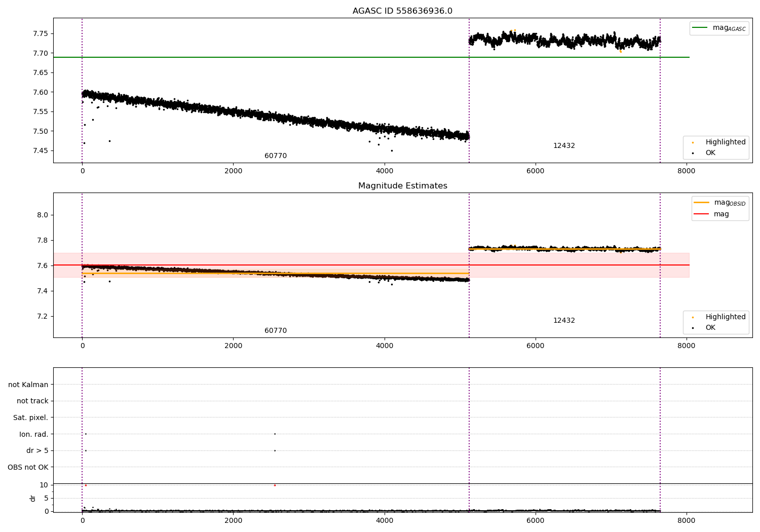Click y-axis tick 7.8 in Magnitude Estimates plot
760x532 pixels.
point(43,241)
